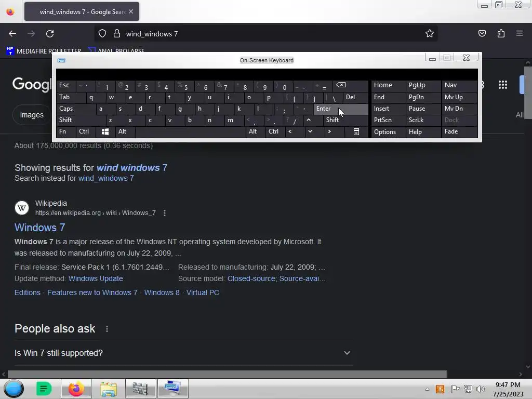Toggle the Fn key on keyboard
Image resolution: width=532 pixels, height=399 pixels.
pyautogui.click(x=66, y=131)
